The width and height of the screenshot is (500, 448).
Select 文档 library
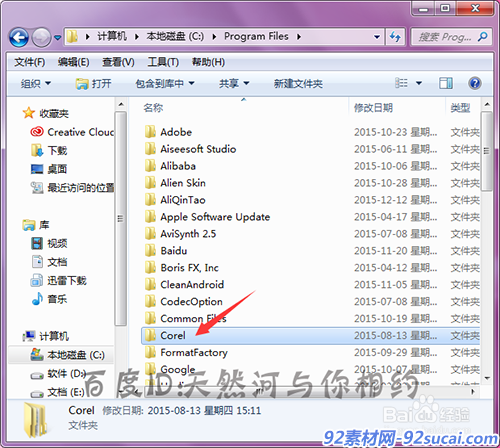point(49,262)
